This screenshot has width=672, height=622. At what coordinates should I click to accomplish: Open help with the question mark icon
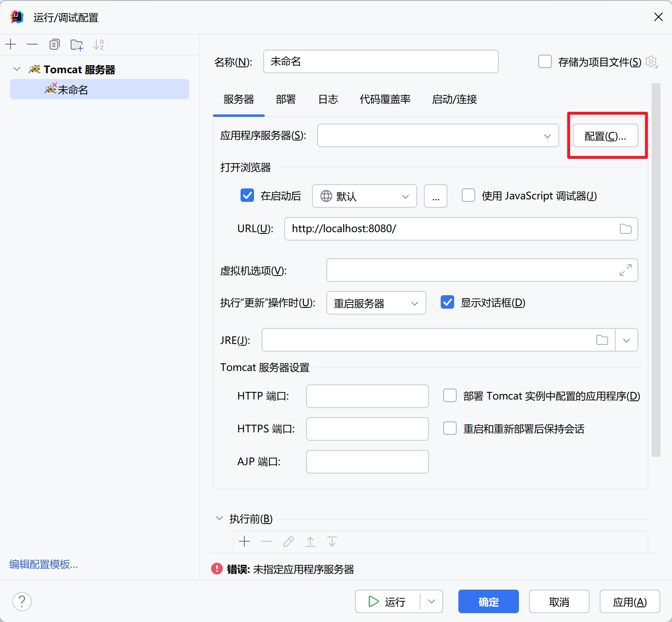pyautogui.click(x=22, y=601)
